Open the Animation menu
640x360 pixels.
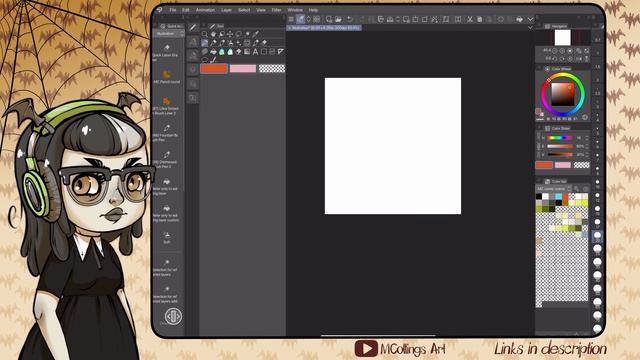[x=205, y=10]
